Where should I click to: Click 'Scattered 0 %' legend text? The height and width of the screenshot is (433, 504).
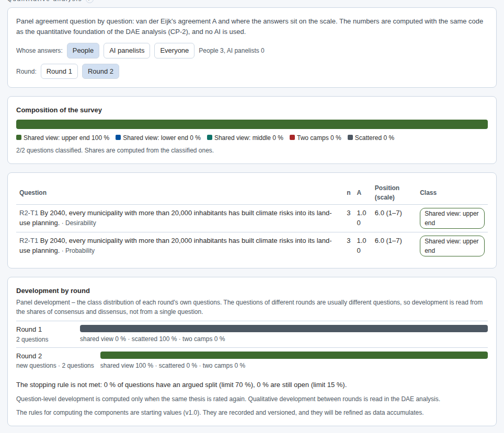click(x=374, y=137)
